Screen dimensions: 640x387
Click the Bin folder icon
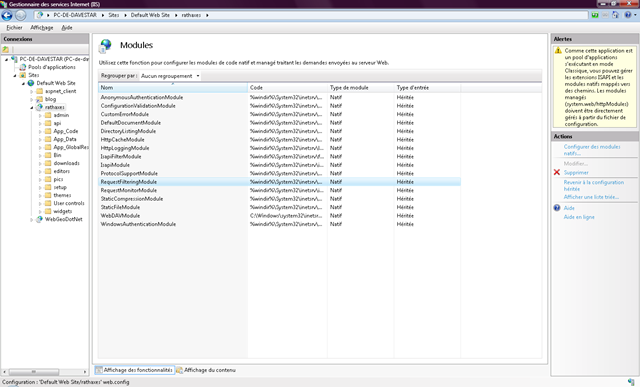click(x=48, y=155)
